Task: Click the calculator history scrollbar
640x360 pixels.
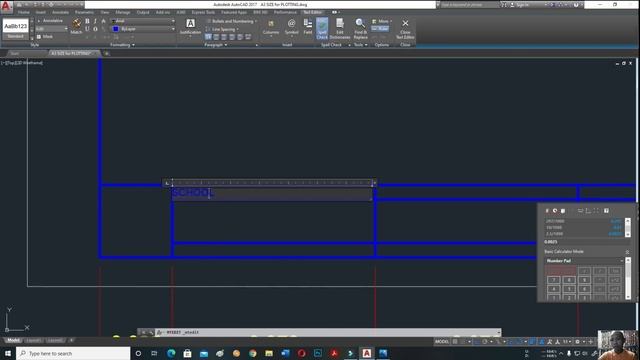Action: coord(628,228)
